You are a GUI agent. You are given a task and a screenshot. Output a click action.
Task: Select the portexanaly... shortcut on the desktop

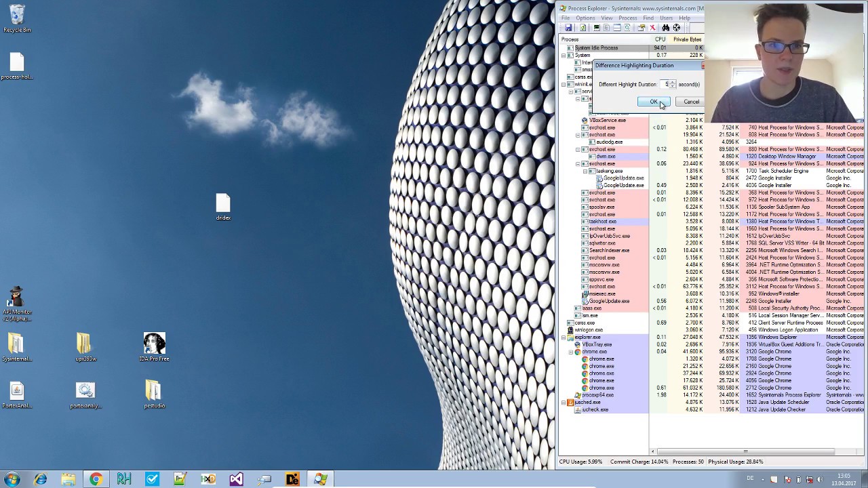point(85,395)
